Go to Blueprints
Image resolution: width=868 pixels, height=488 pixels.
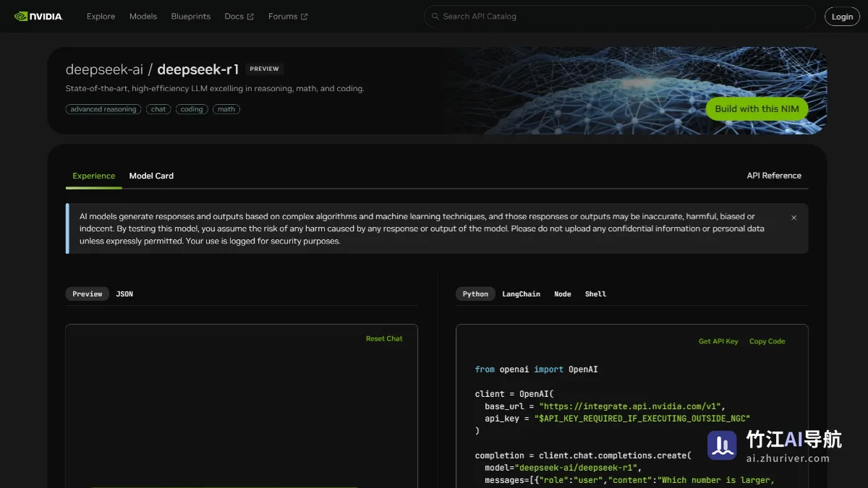[x=191, y=17]
